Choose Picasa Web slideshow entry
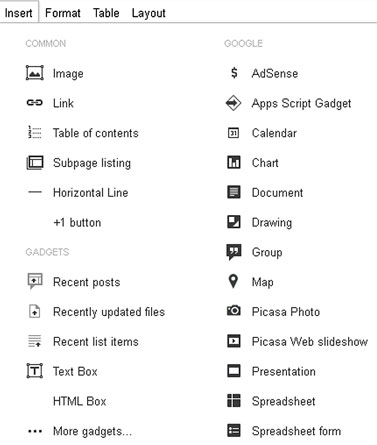The width and height of the screenshot is (377, 445). tap(310, 341)
